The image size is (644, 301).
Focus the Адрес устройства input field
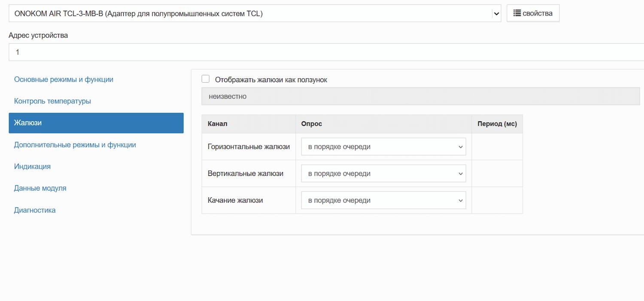click(326, 52)
